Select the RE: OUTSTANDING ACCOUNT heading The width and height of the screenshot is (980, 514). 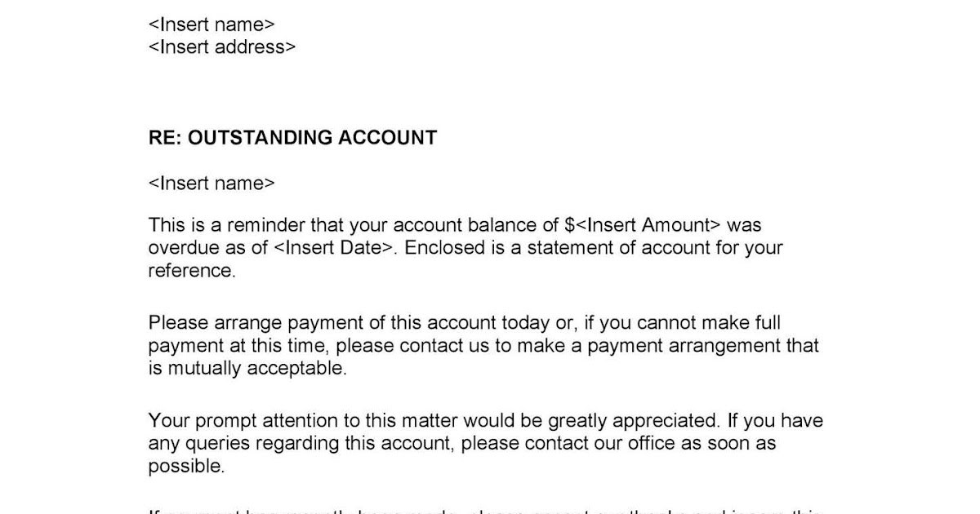[x=292, y=138]
